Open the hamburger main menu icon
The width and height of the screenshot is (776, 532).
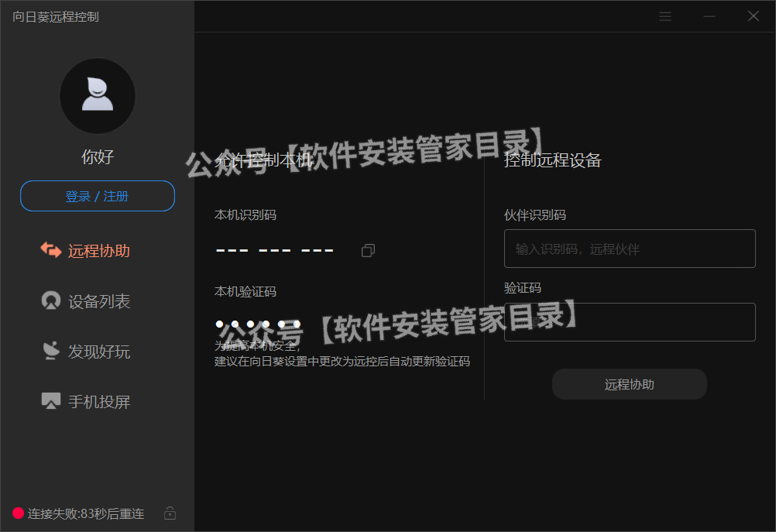pyautogui.click(x=665, y=17)
